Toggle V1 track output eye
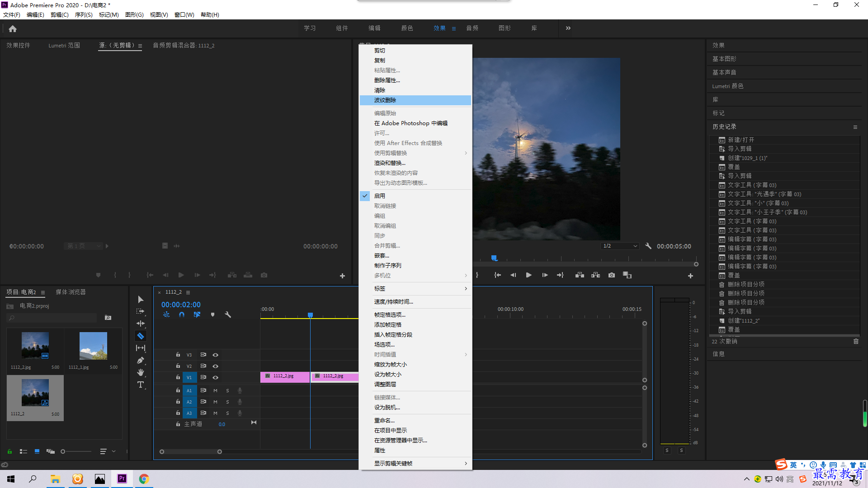 (x=216, y=377)
